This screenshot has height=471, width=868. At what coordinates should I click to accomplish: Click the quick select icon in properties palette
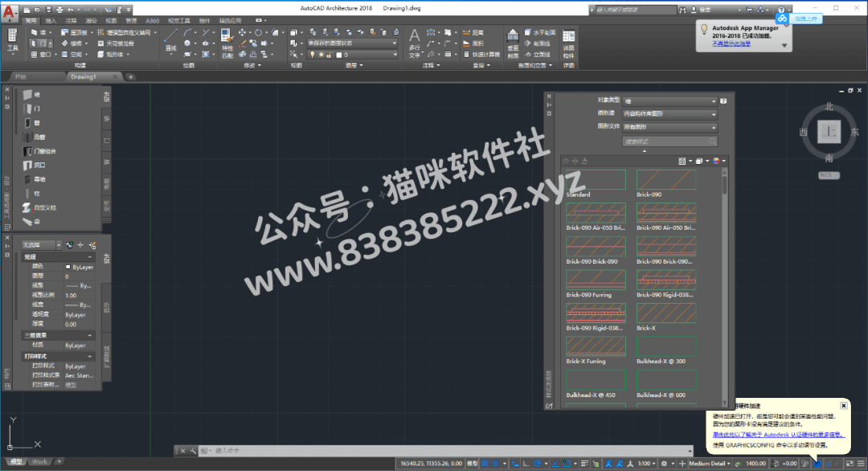pos(92,244)
